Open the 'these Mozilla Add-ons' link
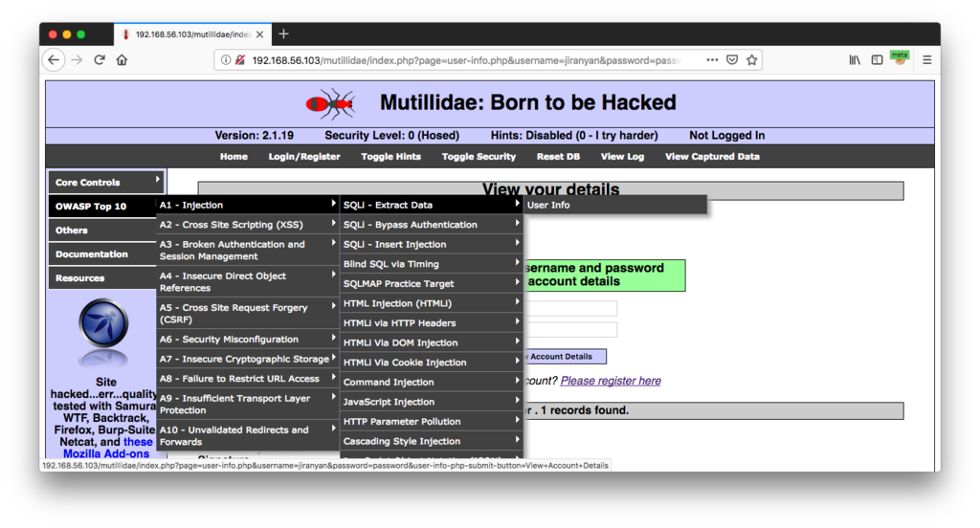Image resolution: width=980 pixels, height=528 pixels. click(107, 448)
